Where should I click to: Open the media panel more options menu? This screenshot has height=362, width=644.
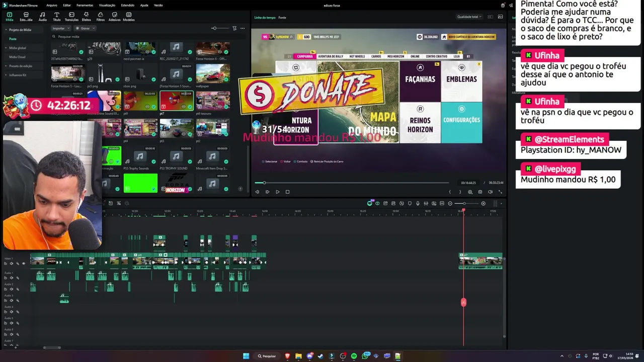click(243, 28)
